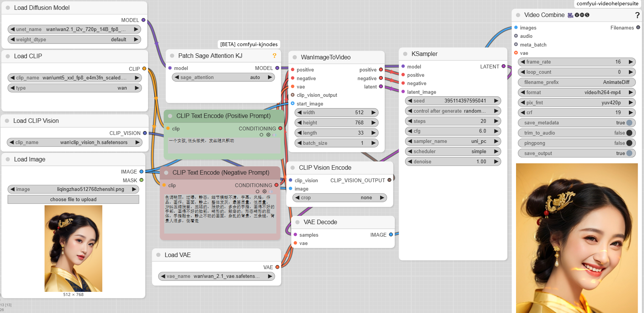Collapse the Load CLIP Vision node via its title dot
Viewport: 644px width, 313px height.
pyautogui.click(x=7, y=121)
